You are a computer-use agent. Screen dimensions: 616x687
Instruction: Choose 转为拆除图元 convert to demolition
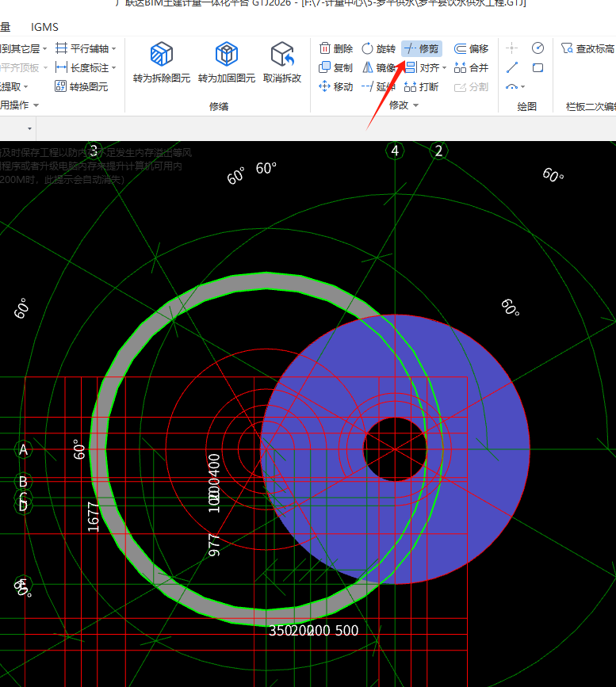point(162,63)
